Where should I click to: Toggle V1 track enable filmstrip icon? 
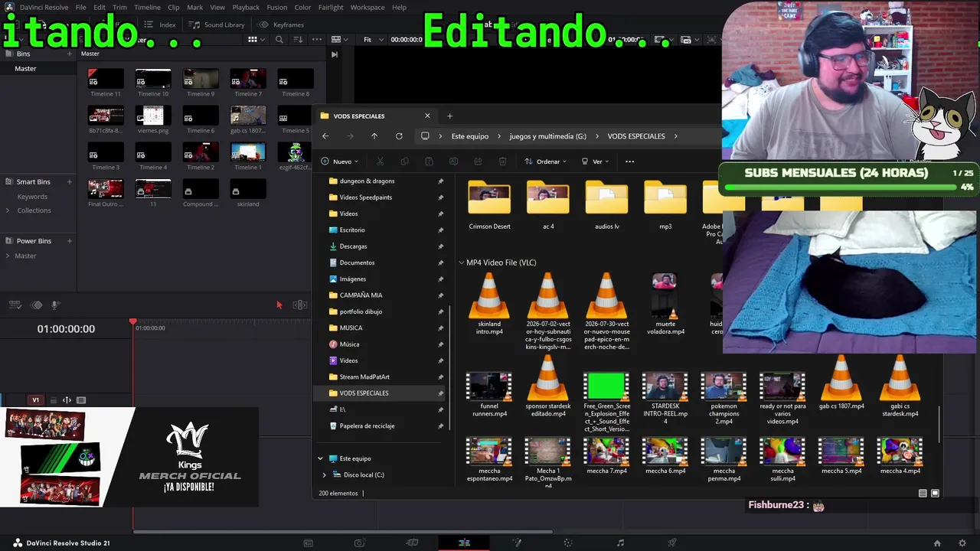[x=81, y=400]
